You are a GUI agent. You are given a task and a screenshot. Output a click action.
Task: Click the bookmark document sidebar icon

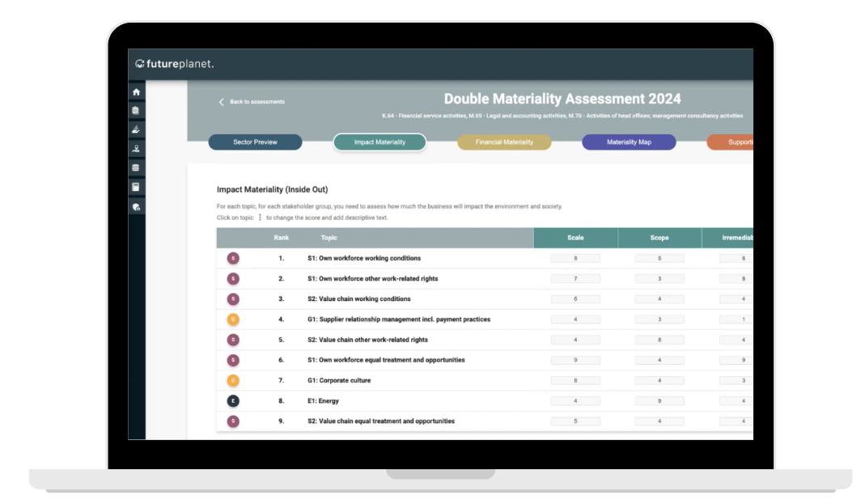coord(136,187)
